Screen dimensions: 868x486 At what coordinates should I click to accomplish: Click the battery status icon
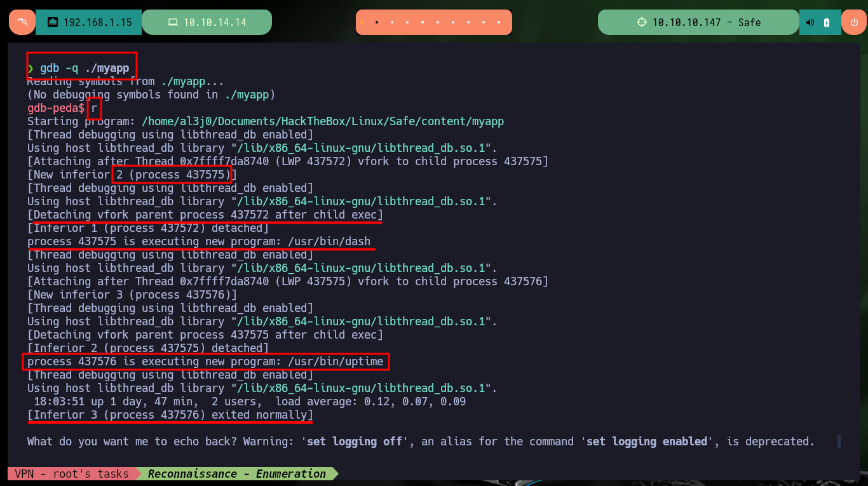[x=827, y=22]
